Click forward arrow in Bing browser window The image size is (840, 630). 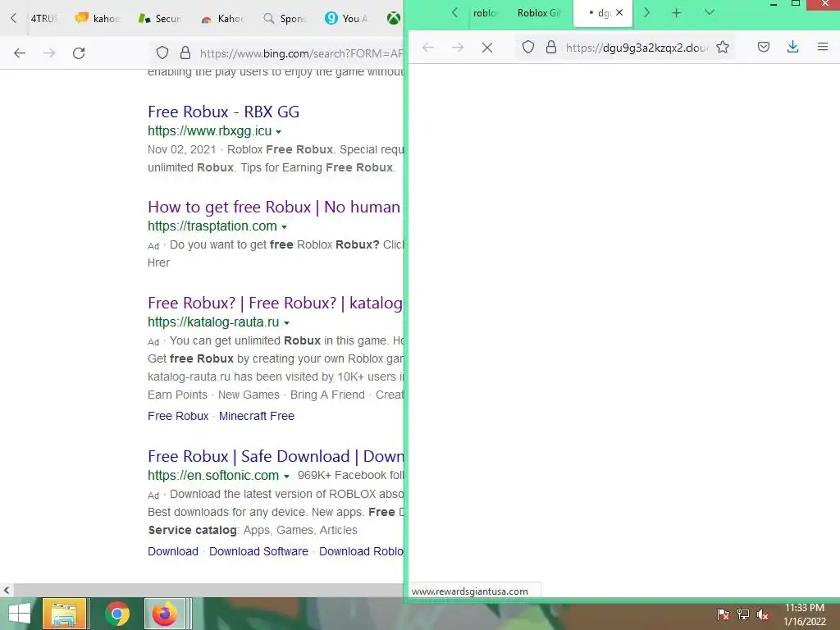click(x=49, y=53)
